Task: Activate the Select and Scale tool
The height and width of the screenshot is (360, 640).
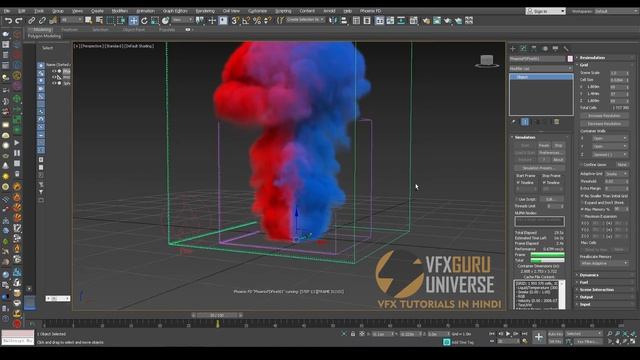Action: point(155,20)
